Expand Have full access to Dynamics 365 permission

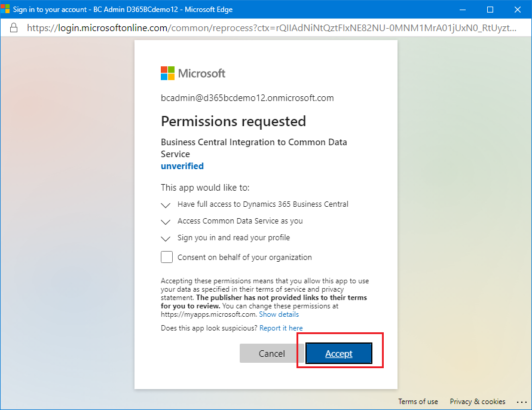tap(165, 205)
